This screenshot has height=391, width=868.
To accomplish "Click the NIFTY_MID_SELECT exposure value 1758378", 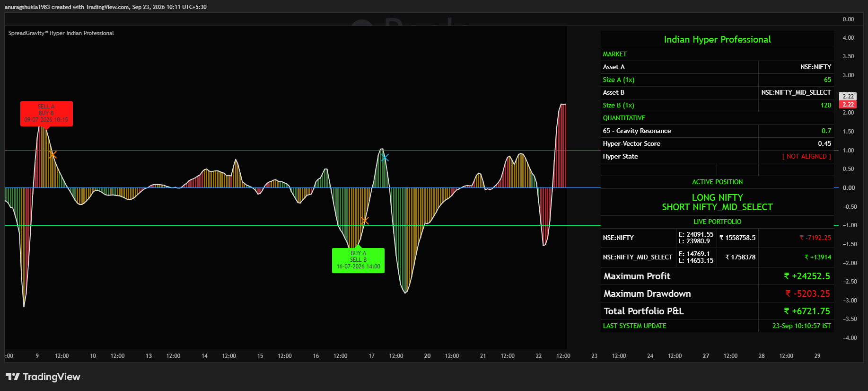I will 740,258.
